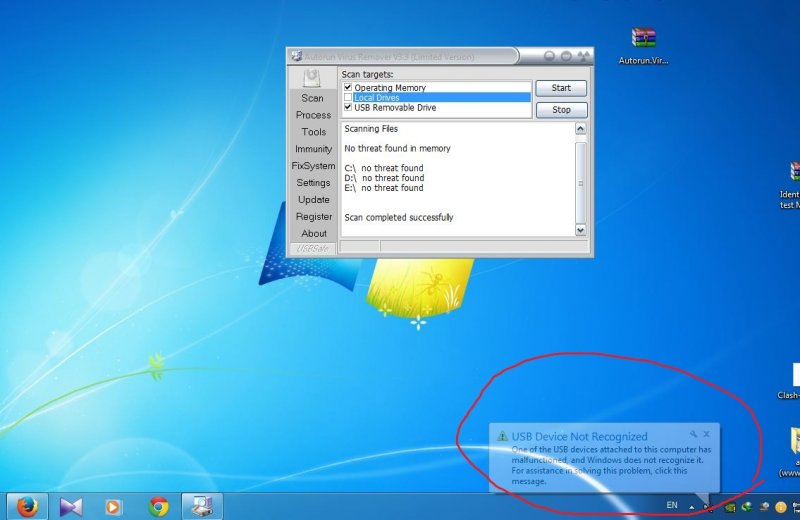Click the Autorun Virus Remover taskbar button
The height and width of the screenshot is (520, 800).
click(x=202, y=506)
